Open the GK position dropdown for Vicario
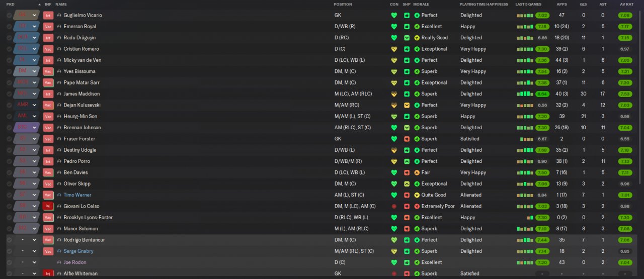Screen dimensions: 644x279 click(26, 15)
